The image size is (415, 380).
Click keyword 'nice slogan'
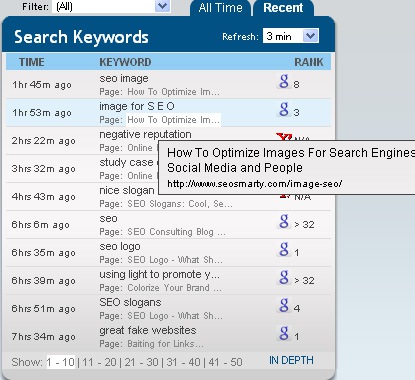127,190
